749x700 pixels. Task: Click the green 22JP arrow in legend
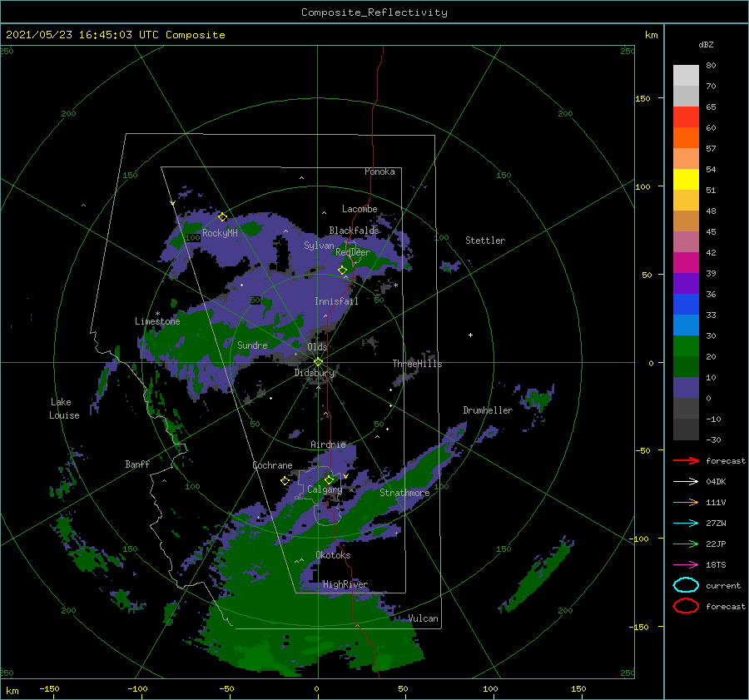coord(686,544)
